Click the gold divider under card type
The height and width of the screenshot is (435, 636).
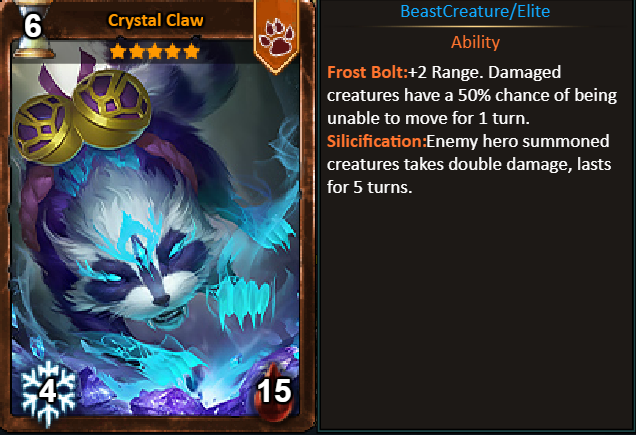(475, 27)
